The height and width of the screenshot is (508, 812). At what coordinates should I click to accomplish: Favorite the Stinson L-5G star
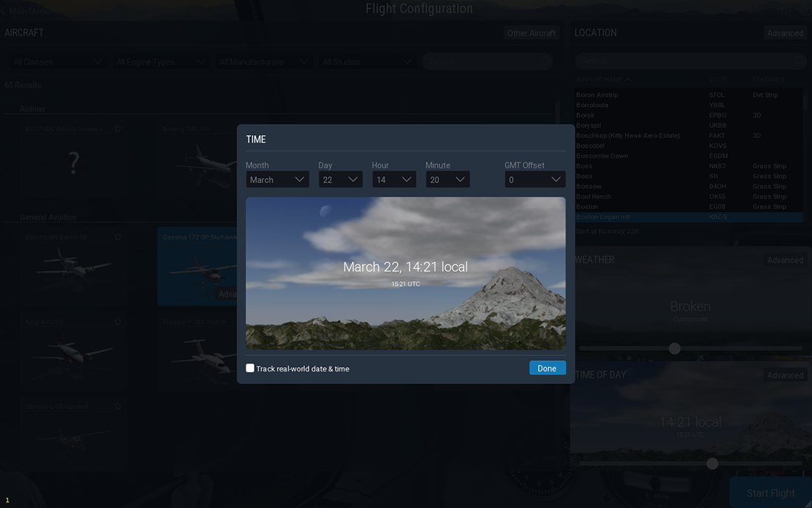(x=118, y=407)
